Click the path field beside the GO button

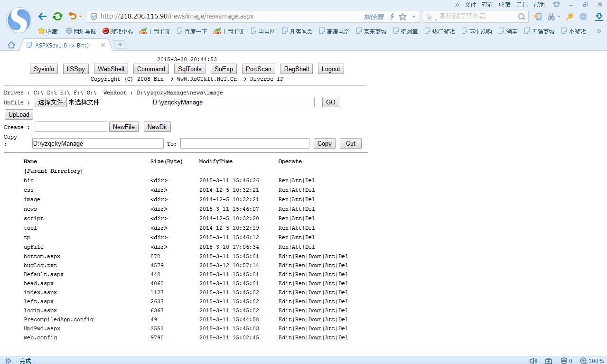coord(233,102)
